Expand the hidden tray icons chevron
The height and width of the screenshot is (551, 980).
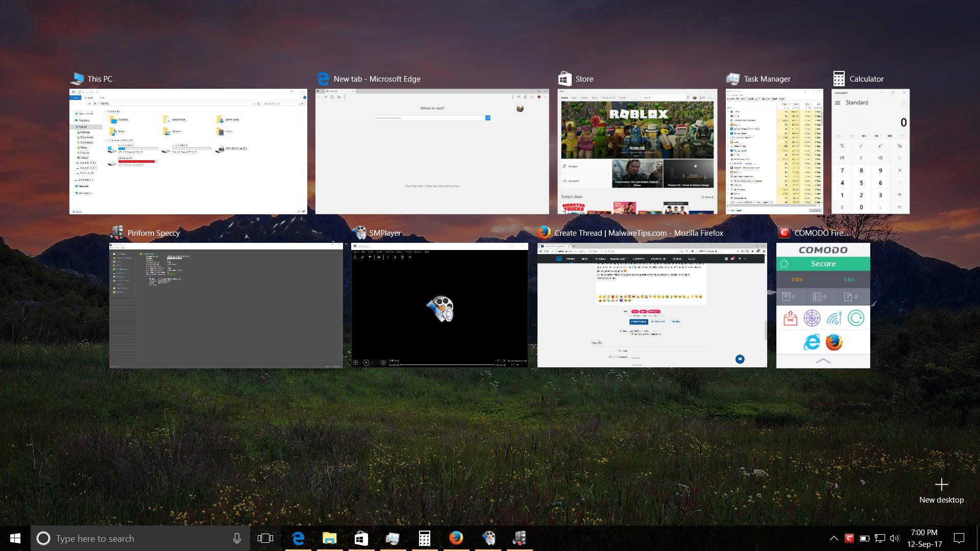(x=834, y=538)
